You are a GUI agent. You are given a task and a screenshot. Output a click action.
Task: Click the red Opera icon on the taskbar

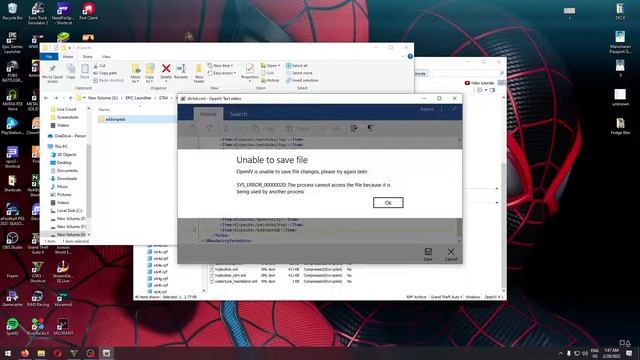pyautogui.click(x=58, y=353)
